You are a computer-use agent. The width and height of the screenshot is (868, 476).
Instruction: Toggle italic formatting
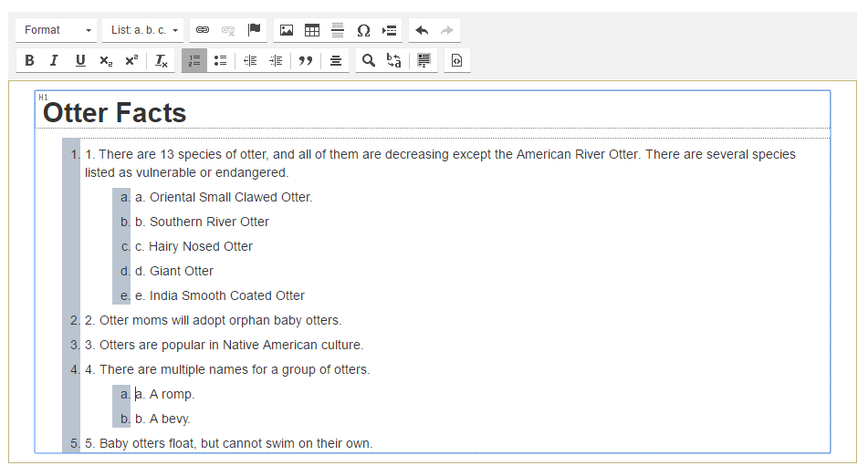[54, 61]
